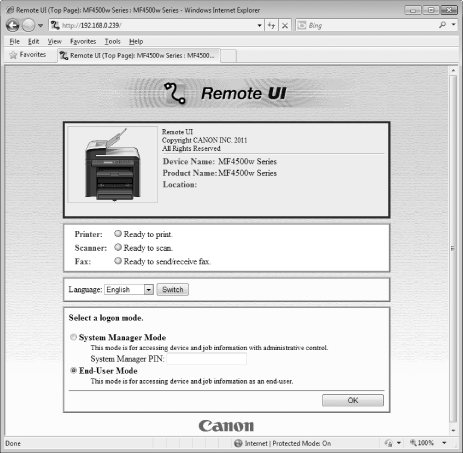Click the Bing search magnifier icon

[x=442, y=25]
